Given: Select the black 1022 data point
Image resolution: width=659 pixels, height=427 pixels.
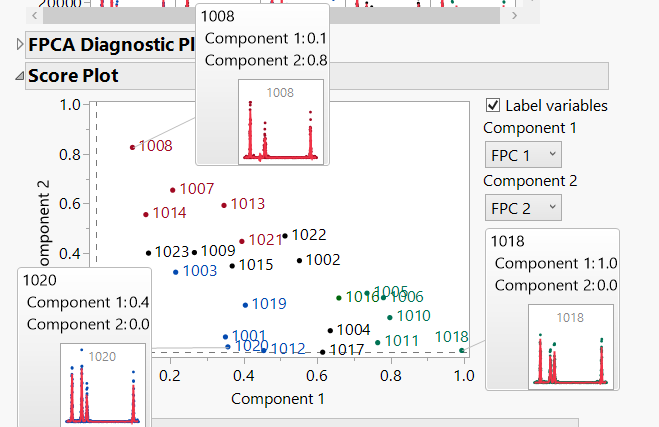Looking at the screenshot, I should coord(285,236).
